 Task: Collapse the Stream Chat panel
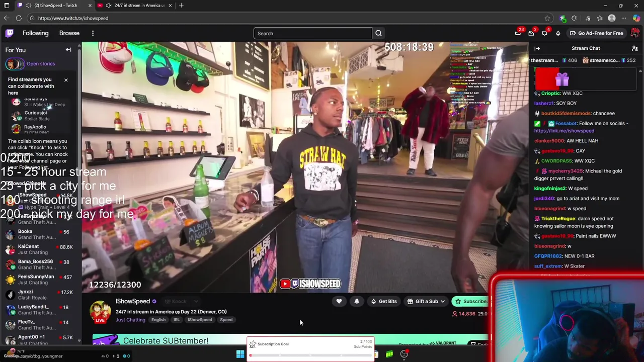[537, 48]
